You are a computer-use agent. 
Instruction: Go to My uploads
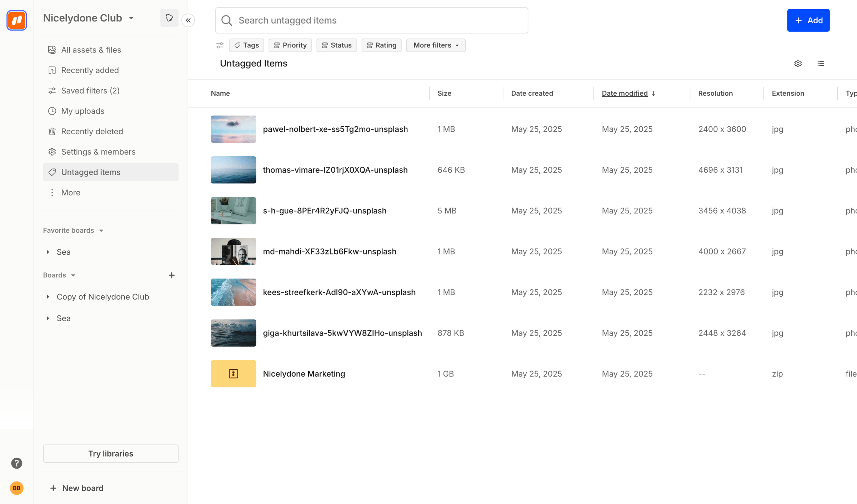tap(111, 111)
